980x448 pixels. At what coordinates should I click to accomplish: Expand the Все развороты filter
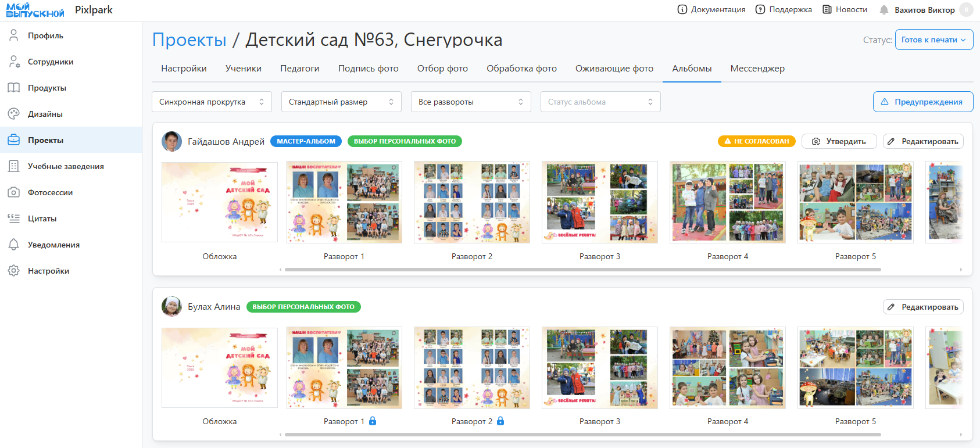471,102
